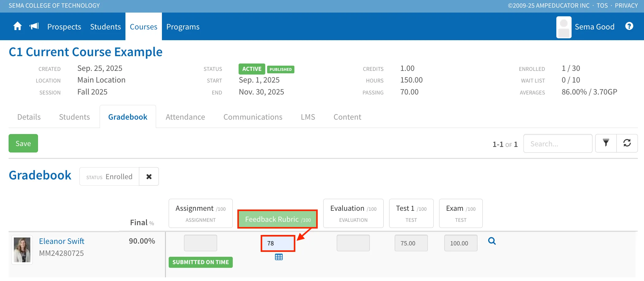Viewport: 644px width, 281px height.
Task: Select the Feedback Rubric column header
Action: point(278,219)
